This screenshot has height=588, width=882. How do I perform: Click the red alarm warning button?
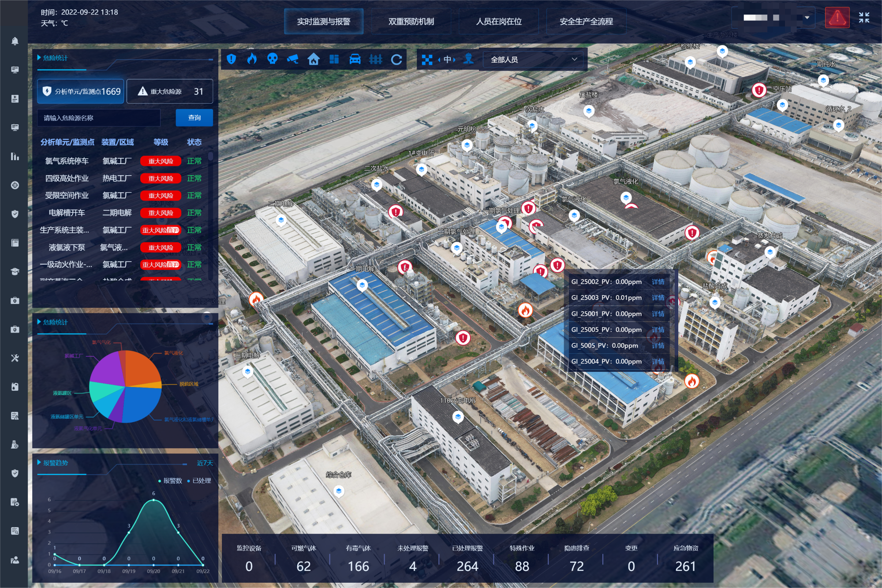[837, 18]
